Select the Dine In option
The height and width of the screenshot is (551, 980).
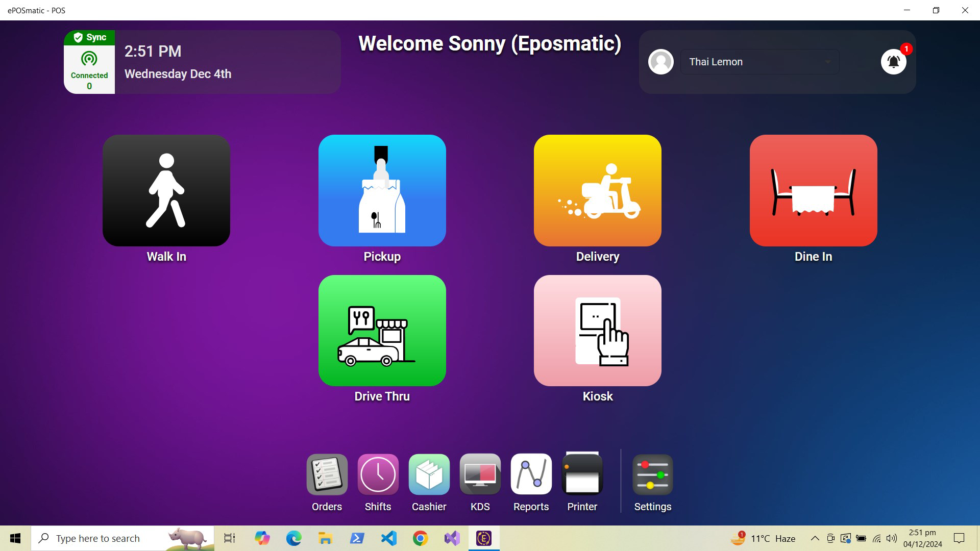click(x=813, y=190)
